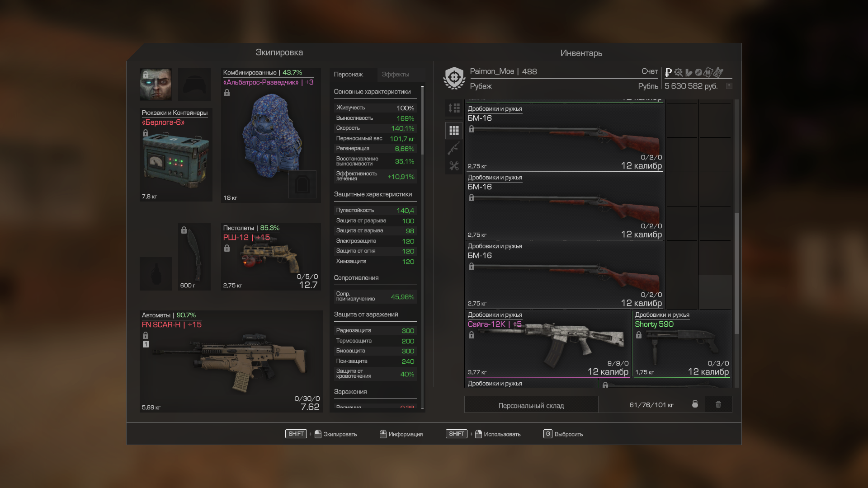Select the FN SCAR-H rifle
Viewport: 868px width, 488px height.
tap(231, 361)
